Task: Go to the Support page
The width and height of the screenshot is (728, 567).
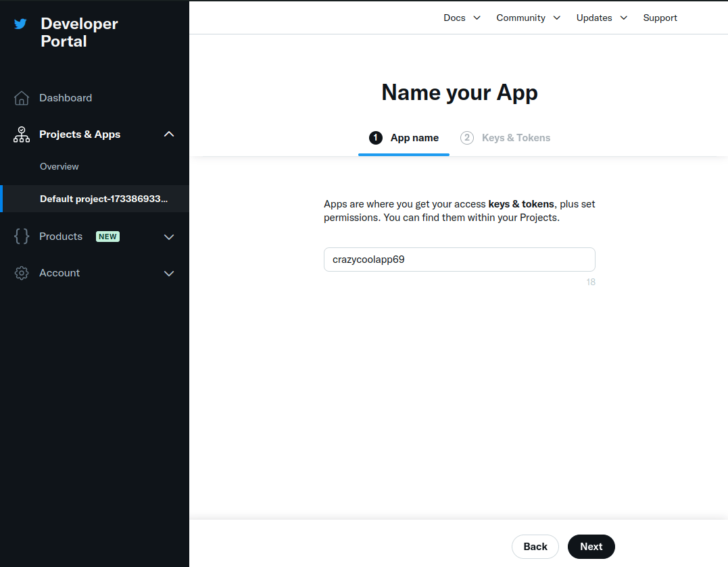Action: click(660, 18)
